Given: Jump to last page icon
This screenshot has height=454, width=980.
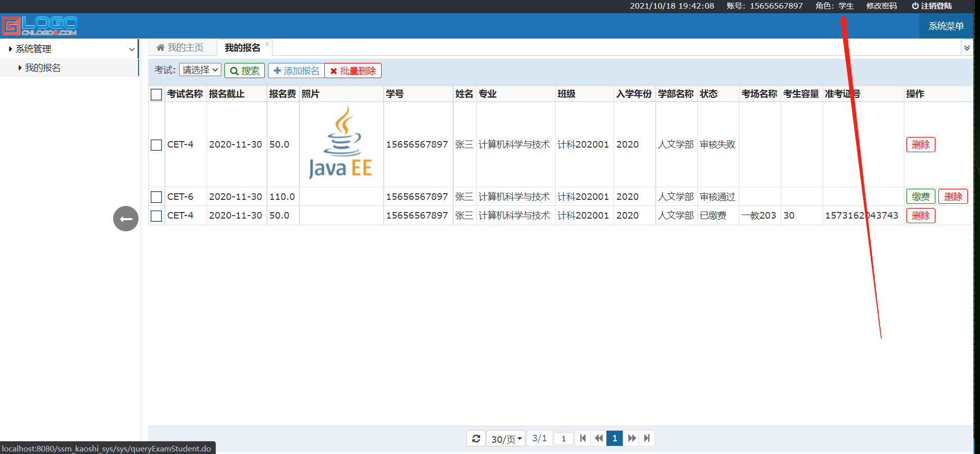Looking at the screenshot, I should 647,438.
